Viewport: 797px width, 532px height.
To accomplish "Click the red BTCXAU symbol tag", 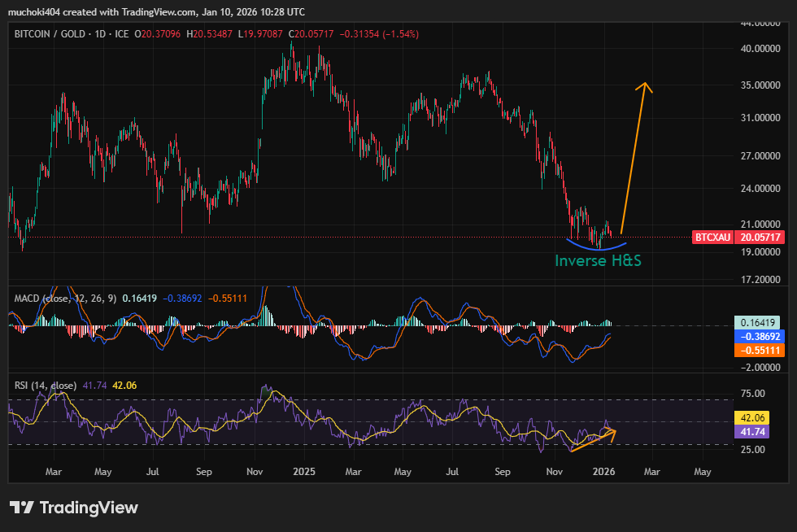I will pos(712,238).
